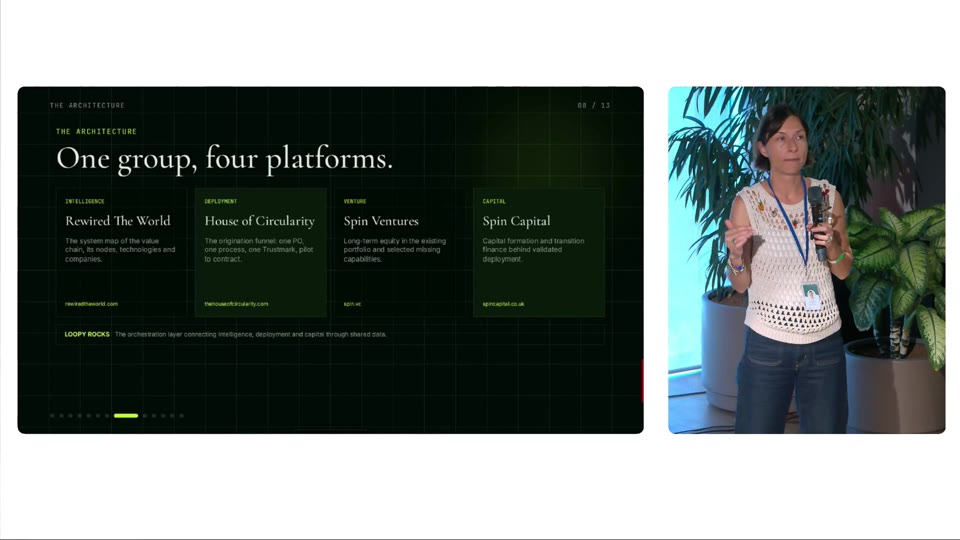Click the heading One group, four platforms.
This screenshot has height=540, width=960.
(x=224, y=159)
